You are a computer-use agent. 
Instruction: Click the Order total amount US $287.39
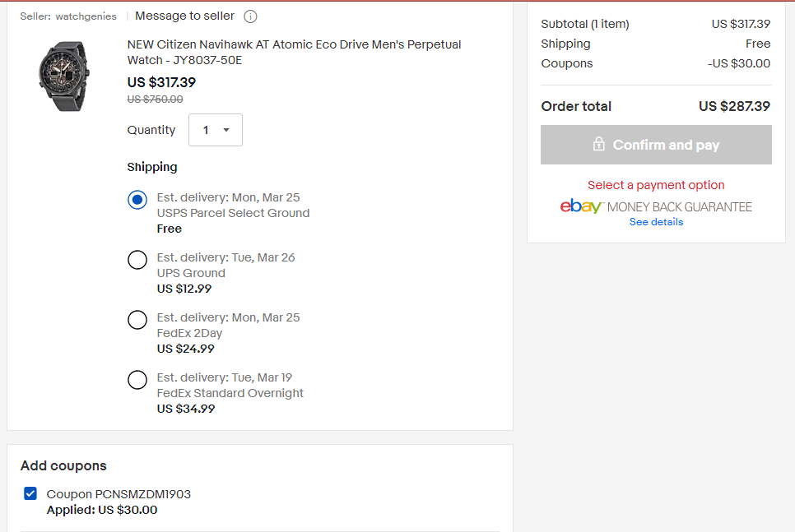click(734, 106)
